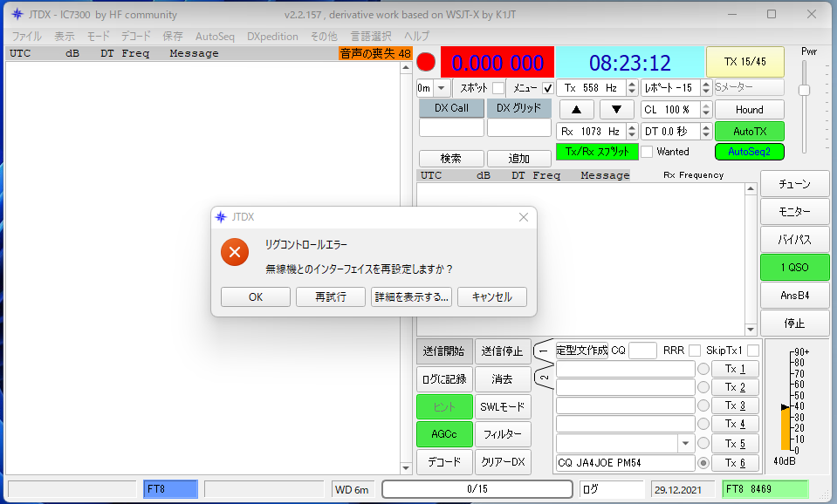Toggle the AutoTX button

[x=750, y=131]
